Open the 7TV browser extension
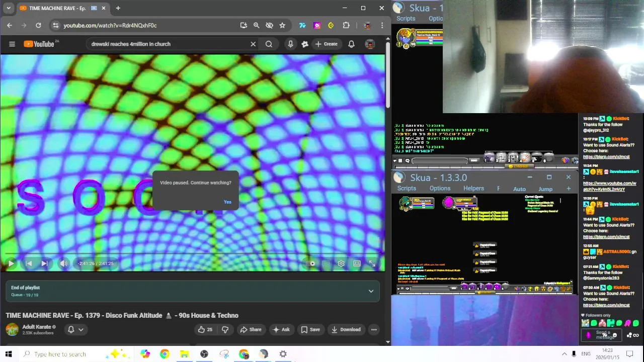The image size is (644, 362). coord(302,25)
